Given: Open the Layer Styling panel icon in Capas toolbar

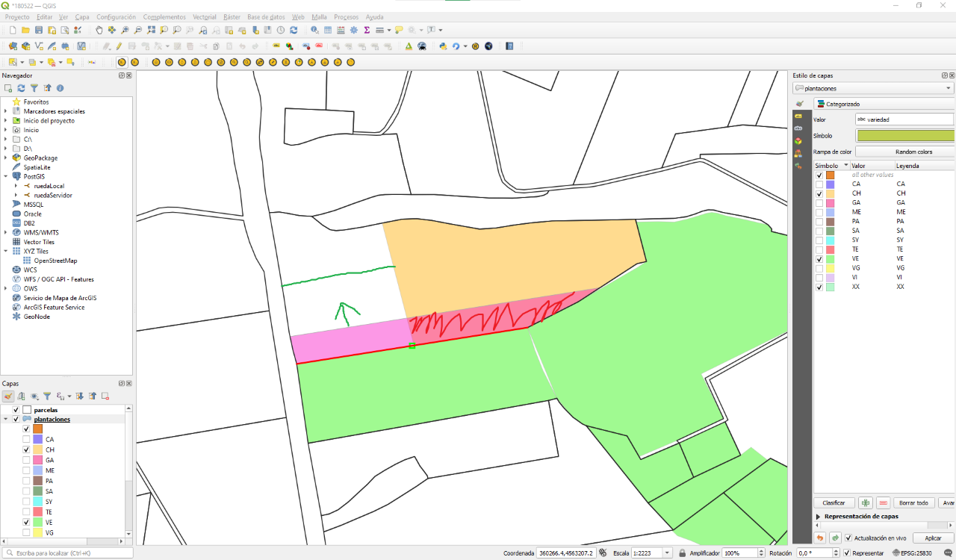Looking at the screenshot, I should (8, 396).
